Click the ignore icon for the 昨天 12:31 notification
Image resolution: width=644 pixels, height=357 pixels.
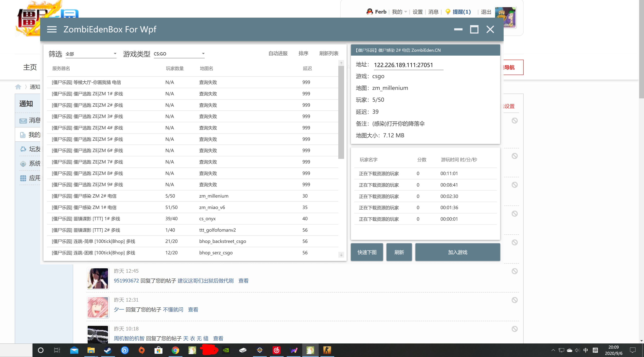pos(515,300)
